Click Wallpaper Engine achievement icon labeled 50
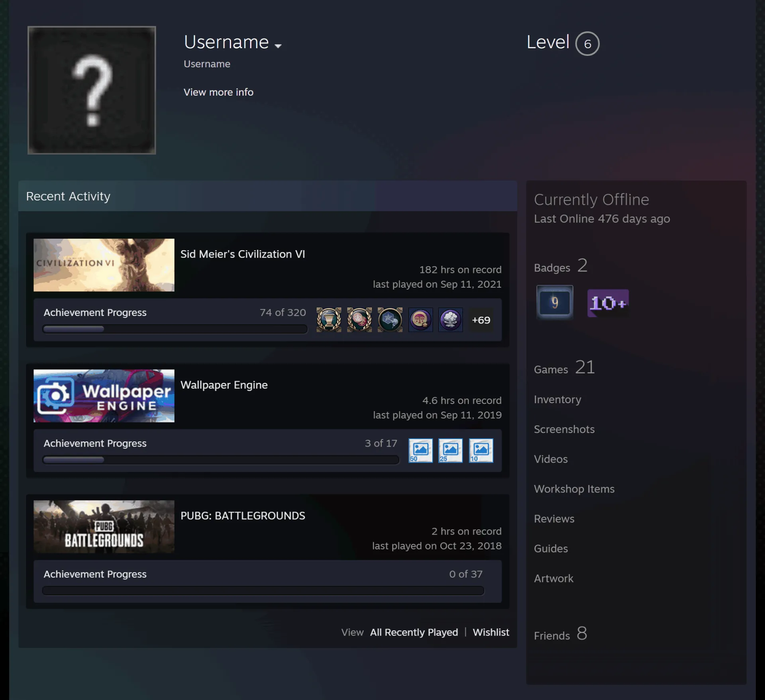765x700 pixels. coord(421,450)
